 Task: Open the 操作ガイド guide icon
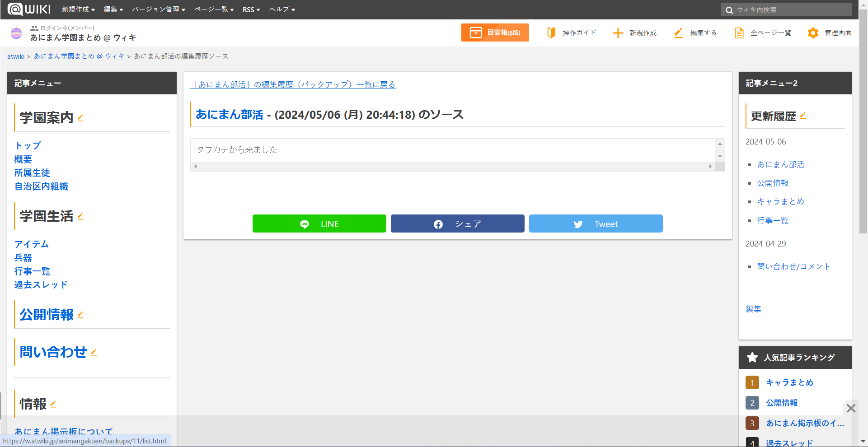click(551, 33)
